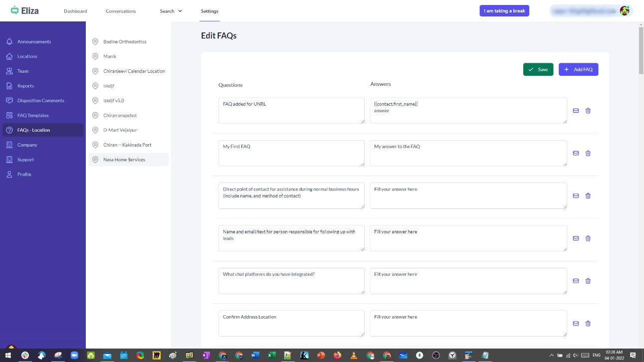Click 'I am taking a break' button
Viewport: 644px width, 362px height.
point(504,11)
